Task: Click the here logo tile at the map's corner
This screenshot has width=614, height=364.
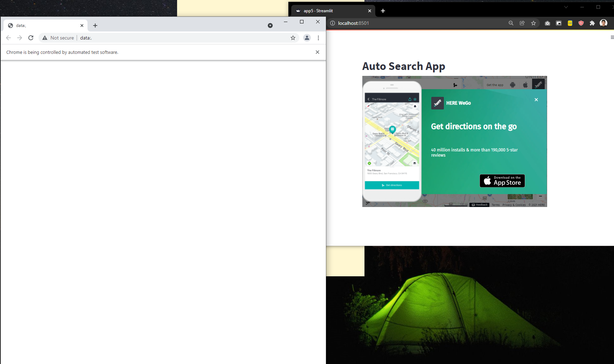Action: (538, 84)
